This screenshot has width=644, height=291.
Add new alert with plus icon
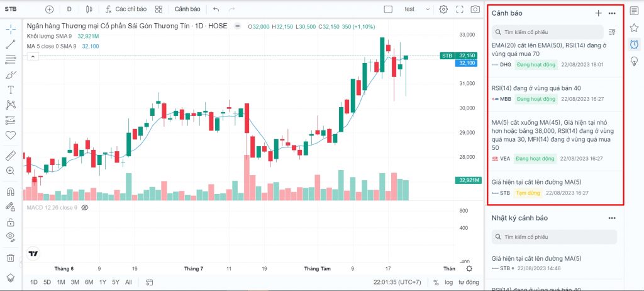tap(598, 13)
